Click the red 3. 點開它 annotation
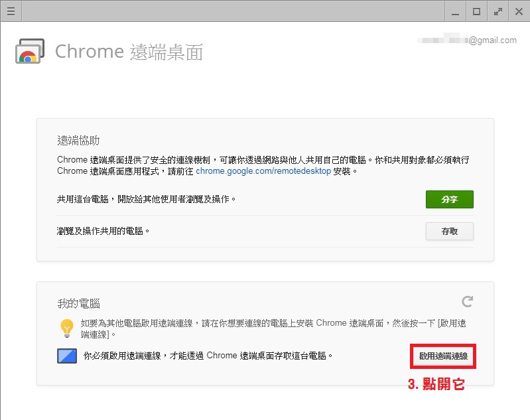Viewport: 530px width, 420px height. point(435,385)
